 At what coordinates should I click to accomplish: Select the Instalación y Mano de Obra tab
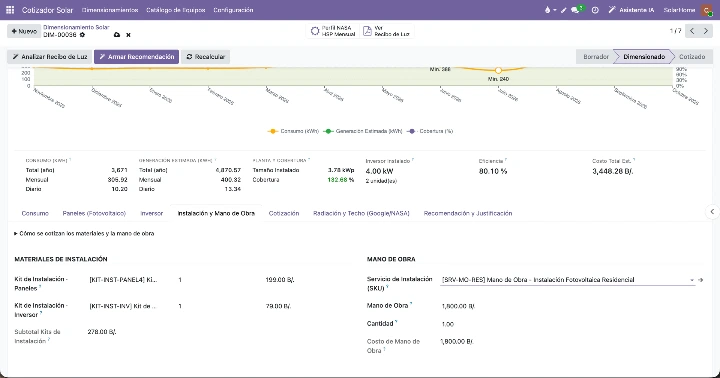tap(216, 213)
